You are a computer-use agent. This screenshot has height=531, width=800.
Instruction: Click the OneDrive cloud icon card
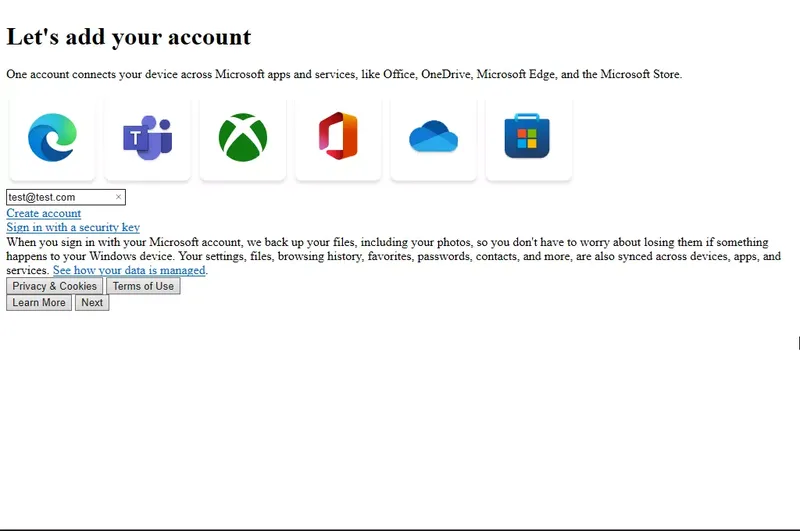[x=434, y=139]
